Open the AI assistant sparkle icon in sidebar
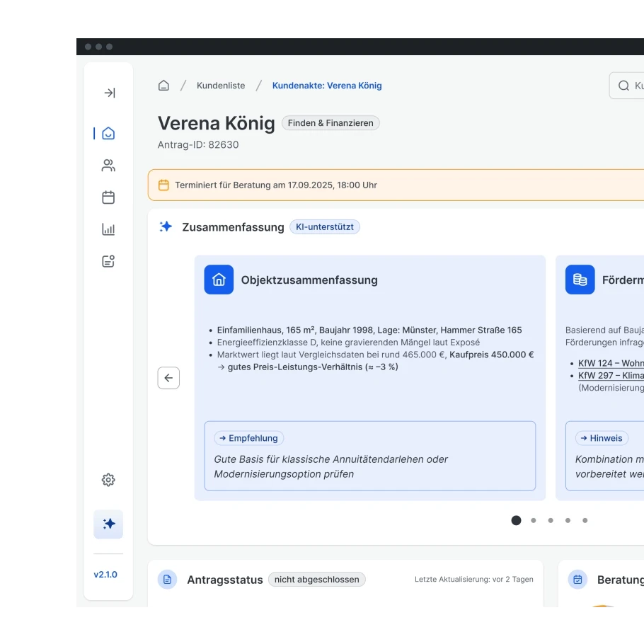Screen dimensions: 644x644 click(x=108, y=524)
